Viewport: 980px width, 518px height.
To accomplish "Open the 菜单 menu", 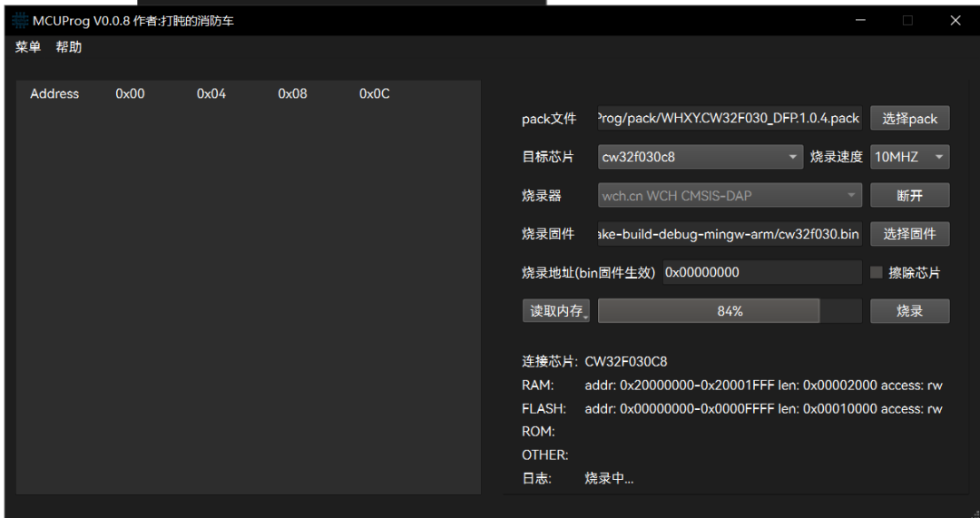I will pyautogui.click(x=28, y=47).
